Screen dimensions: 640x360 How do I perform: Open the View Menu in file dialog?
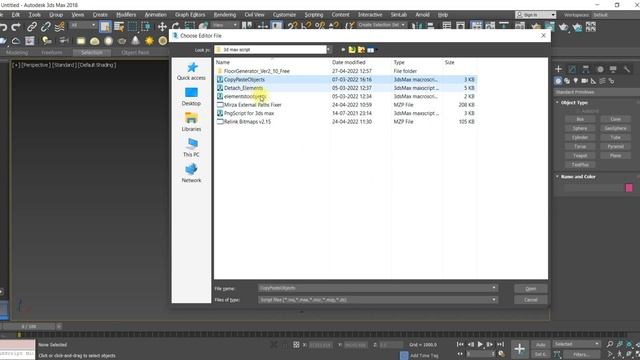pos(371,50)
